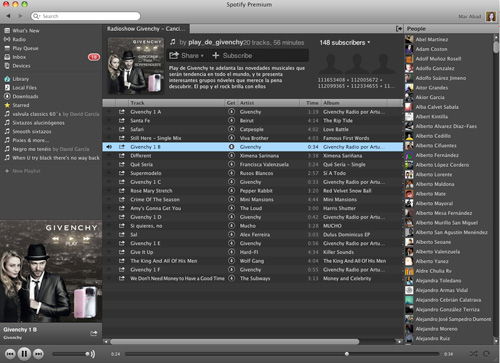Image resolution: width=500 pixels, height=363 pixels.
Task: Click the playlist cover thumbnail
Action: coord(136,66)
